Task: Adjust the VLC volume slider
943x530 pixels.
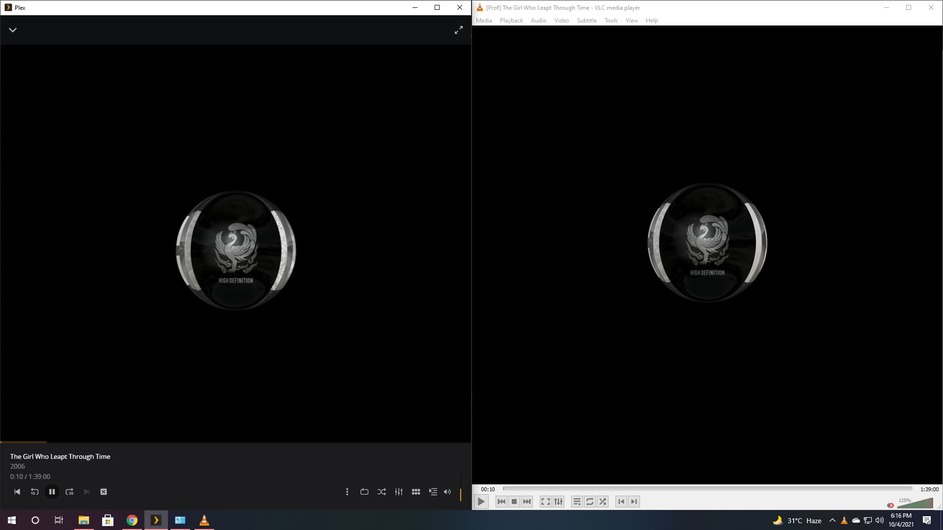Action: (915, 503)
